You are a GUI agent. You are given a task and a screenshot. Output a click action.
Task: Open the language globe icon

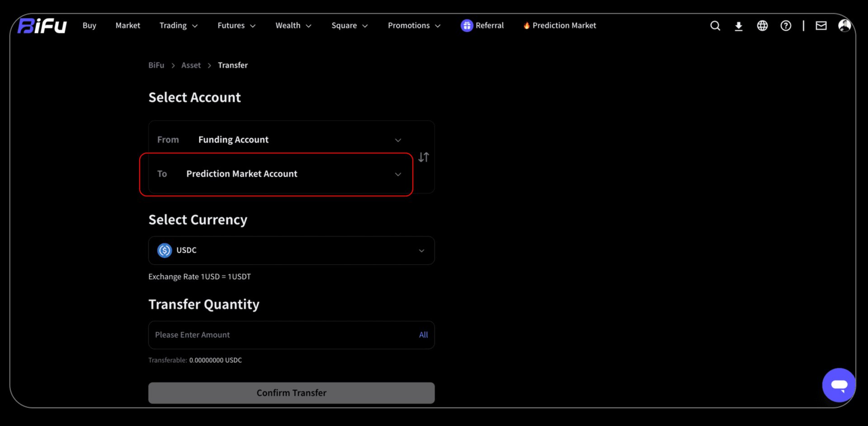tap(762, 26)
